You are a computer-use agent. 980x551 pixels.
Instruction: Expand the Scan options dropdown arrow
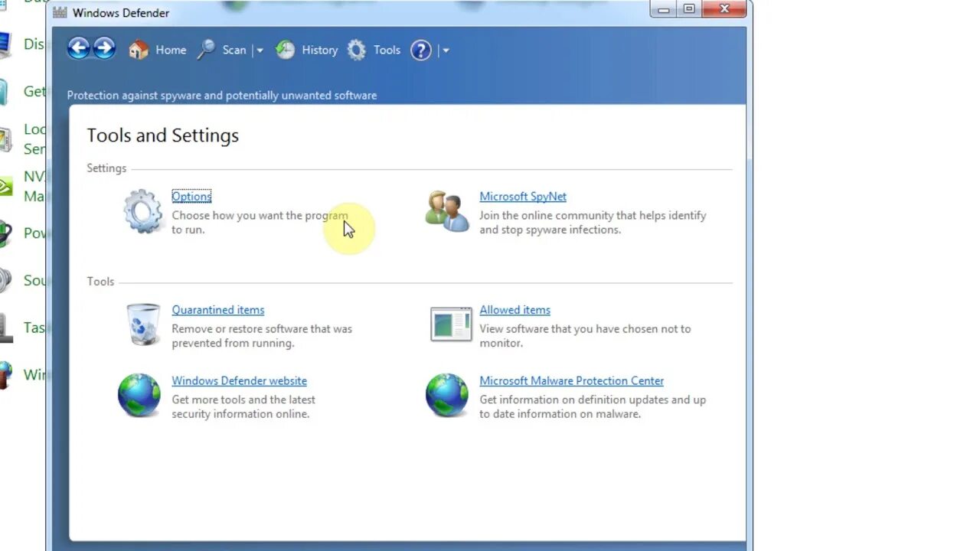point(260,51)
